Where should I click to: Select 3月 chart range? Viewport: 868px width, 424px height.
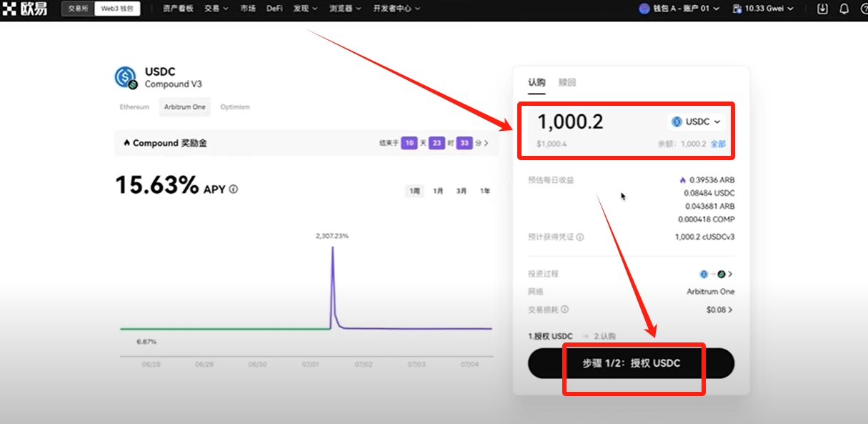462,191
